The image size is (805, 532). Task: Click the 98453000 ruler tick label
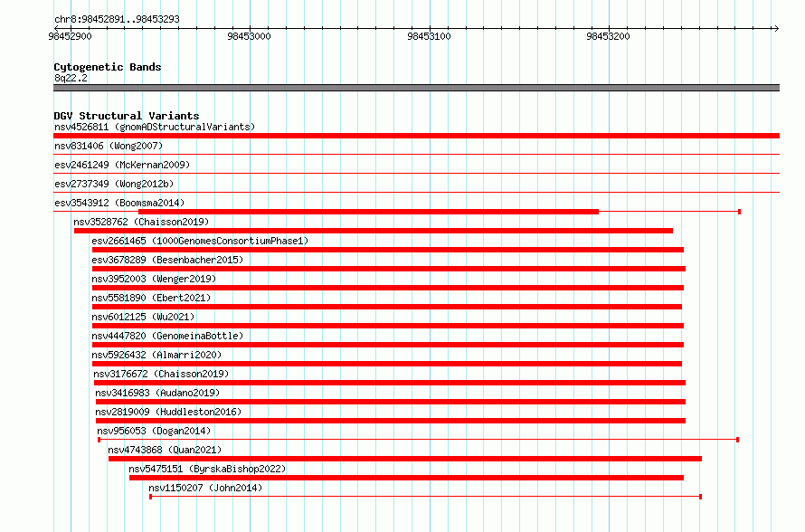click(x=249, y=36)
